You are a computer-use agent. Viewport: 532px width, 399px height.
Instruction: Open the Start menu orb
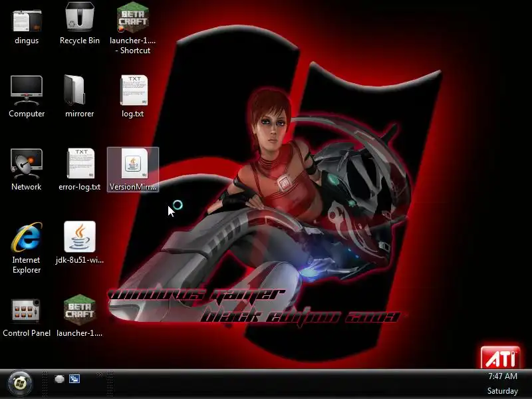pos(20,384)
